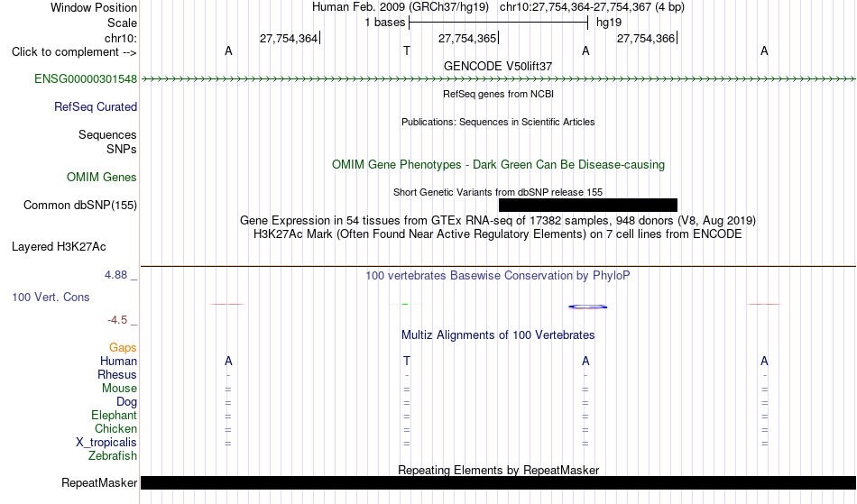Click the Sequences track label
The height and width of the screenshot is (504, 857).
107,135
